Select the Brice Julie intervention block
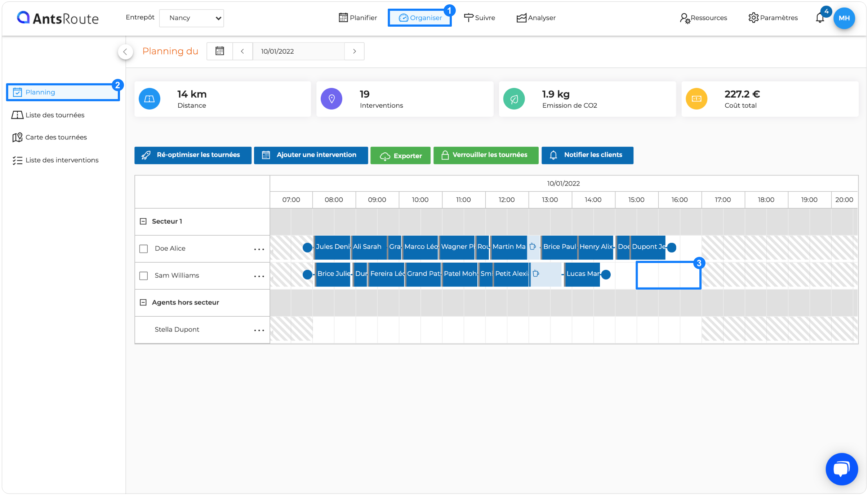Screen dimensions: 868x495 pos(333,274)
